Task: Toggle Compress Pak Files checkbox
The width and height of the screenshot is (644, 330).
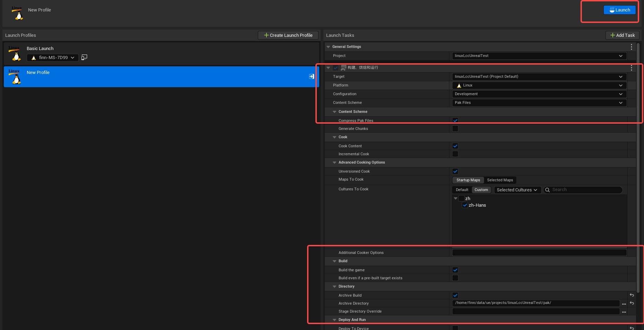Action: tap(455, 121)
